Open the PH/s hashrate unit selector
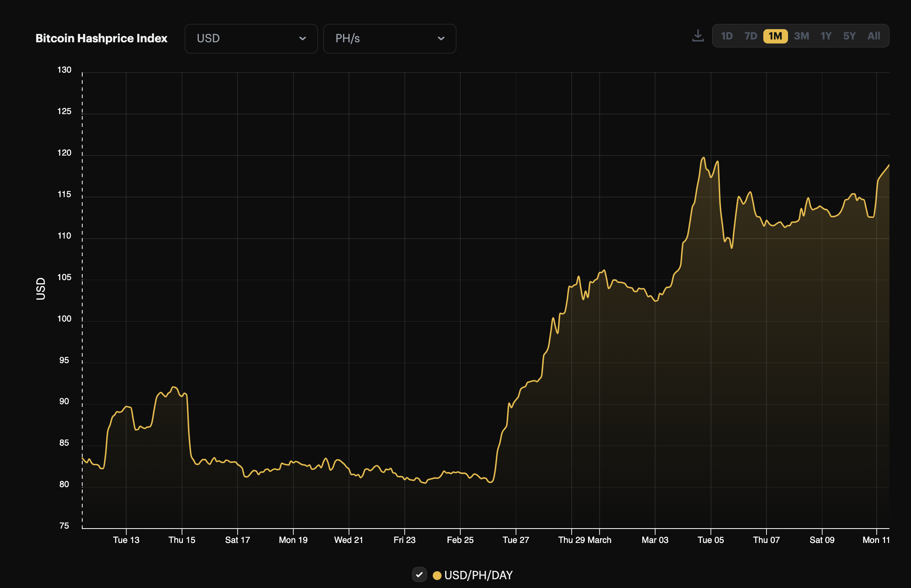Screen dimensions: 911x588 click(389, 38)
